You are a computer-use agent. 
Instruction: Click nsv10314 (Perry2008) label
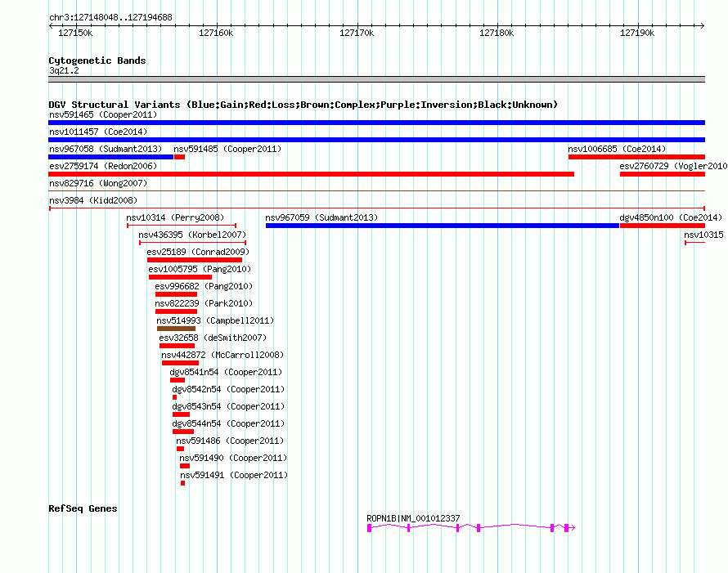point(175,217)
